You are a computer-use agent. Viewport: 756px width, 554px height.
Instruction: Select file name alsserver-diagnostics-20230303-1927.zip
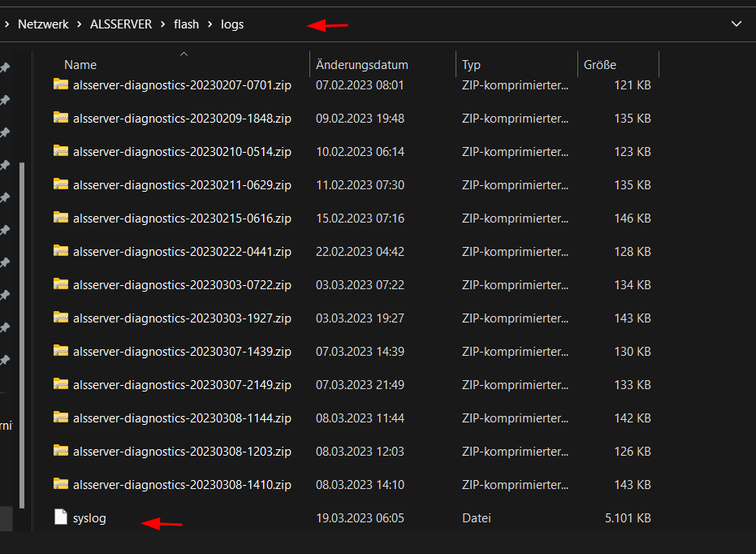(x=182, y=318)
